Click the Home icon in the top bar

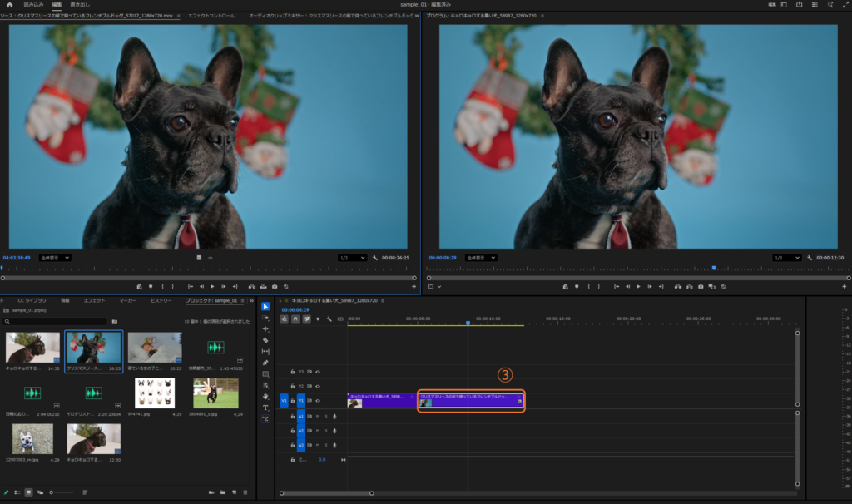pyautogui.click(x=9, y=5)
